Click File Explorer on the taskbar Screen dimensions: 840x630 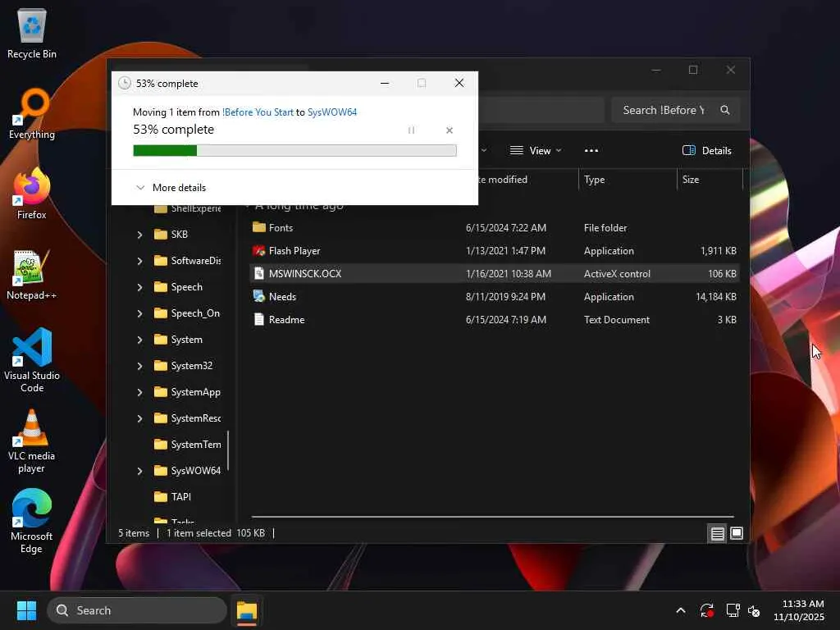coord(247,610)
